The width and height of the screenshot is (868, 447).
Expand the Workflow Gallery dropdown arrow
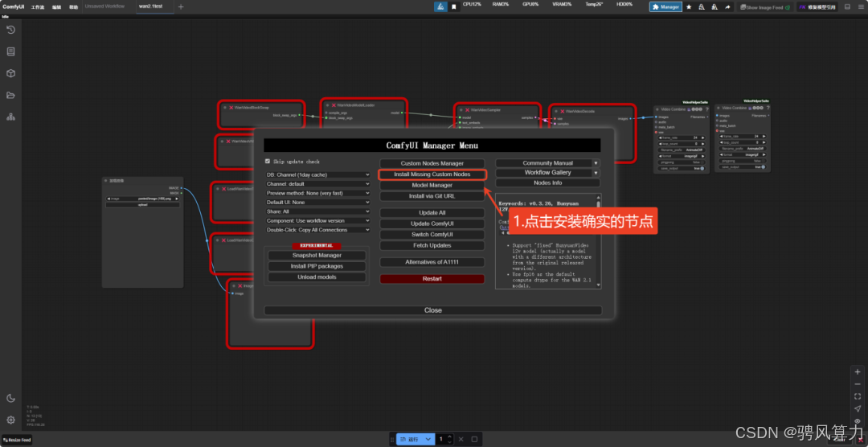click(596, 173)
